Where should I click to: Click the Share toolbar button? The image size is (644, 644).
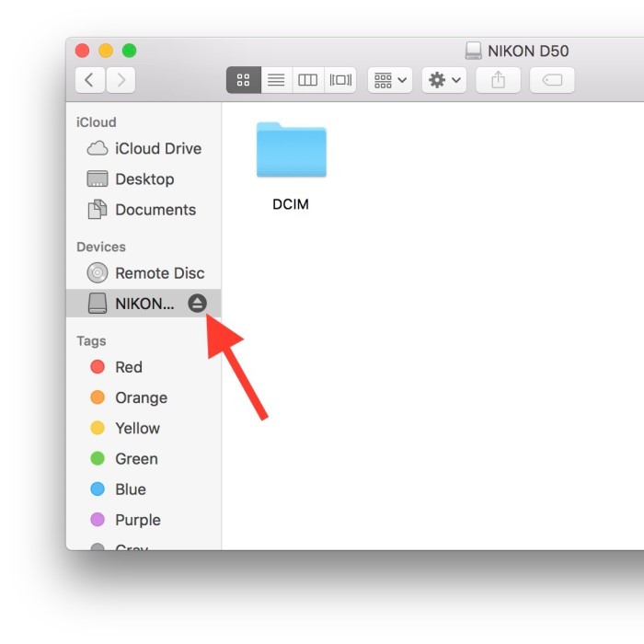point(499,80)
